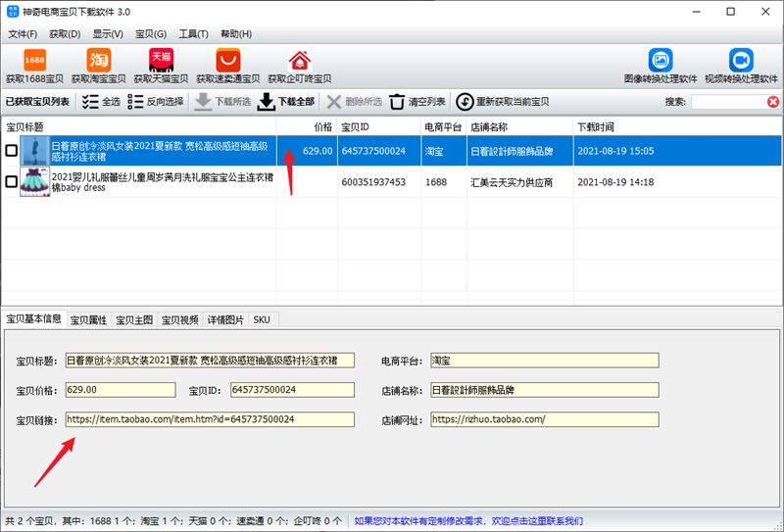The height and width of the screenshot is (532, 784).
Task: Switch to the 详情图片 tab
Action: (x=225, y=320)
